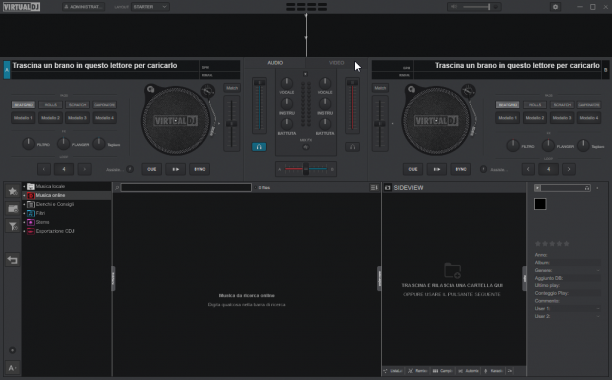
Task: Open the Genere field dropdown
Action: 598,270
